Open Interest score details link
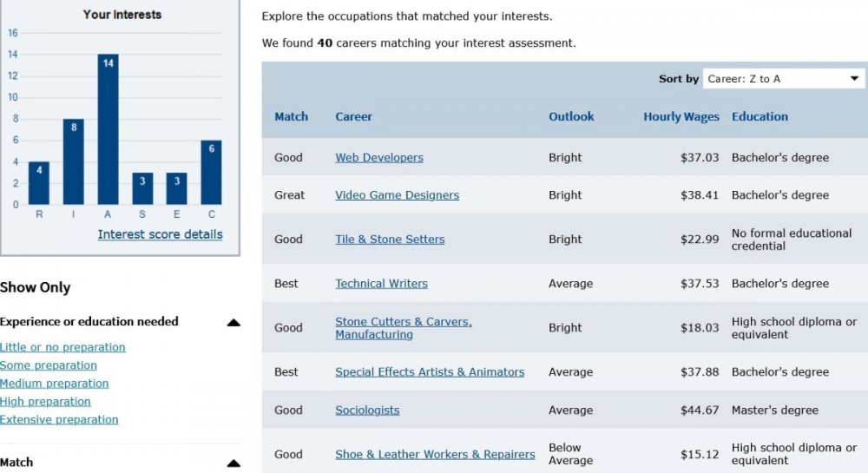 click(x=160, y=234)
